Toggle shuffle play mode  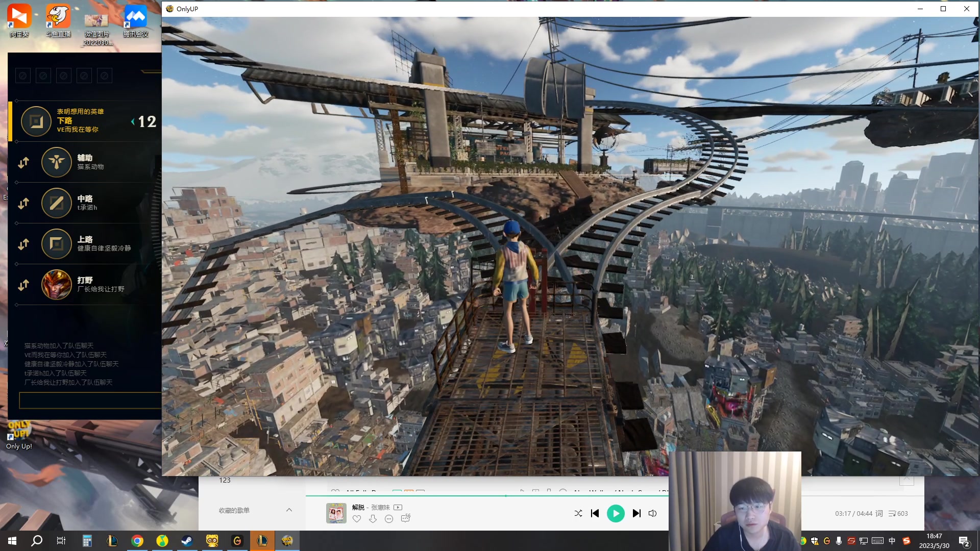tap(578, 513)
